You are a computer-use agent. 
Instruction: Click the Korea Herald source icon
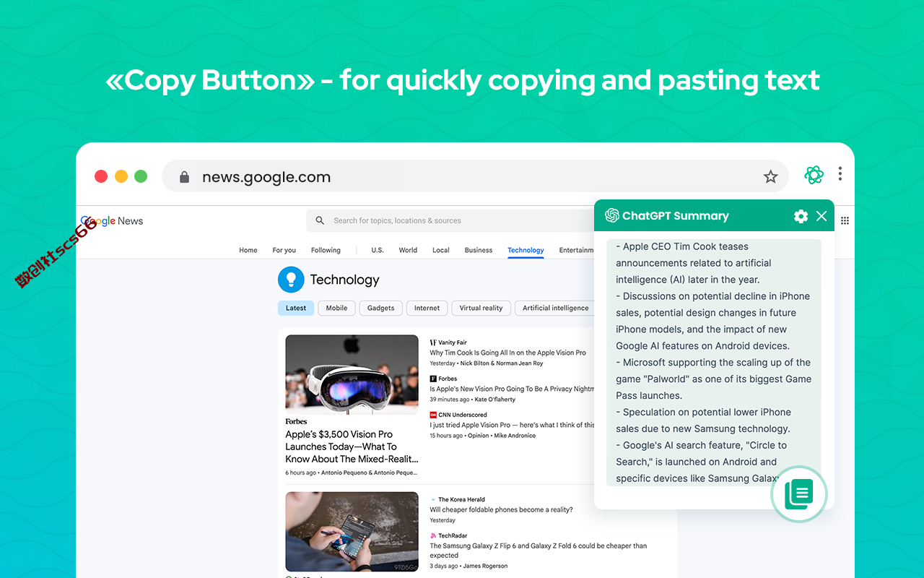point(433,499)
